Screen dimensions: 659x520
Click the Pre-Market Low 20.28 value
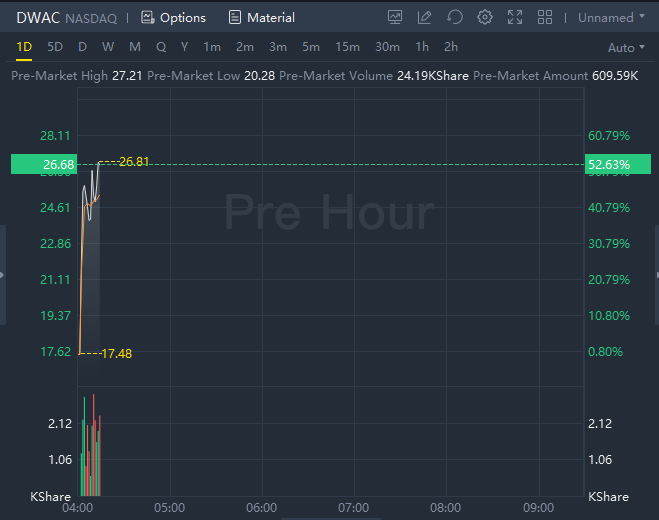pos(259,76)
